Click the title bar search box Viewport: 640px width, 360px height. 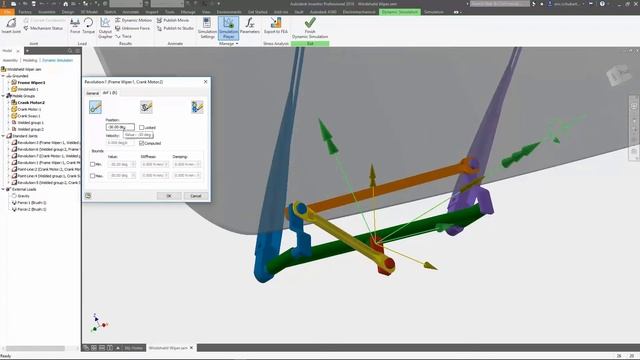[500, 4]
